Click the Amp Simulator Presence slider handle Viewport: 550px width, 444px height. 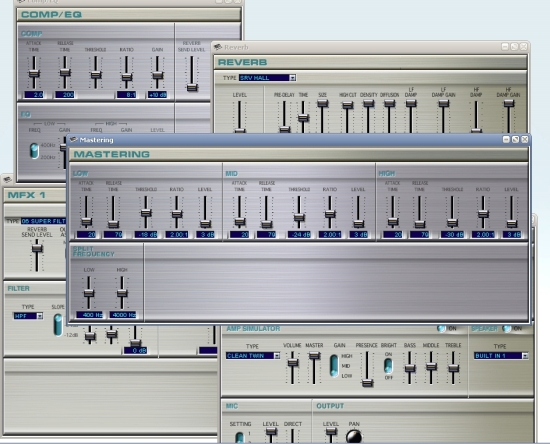pos(367,383)
